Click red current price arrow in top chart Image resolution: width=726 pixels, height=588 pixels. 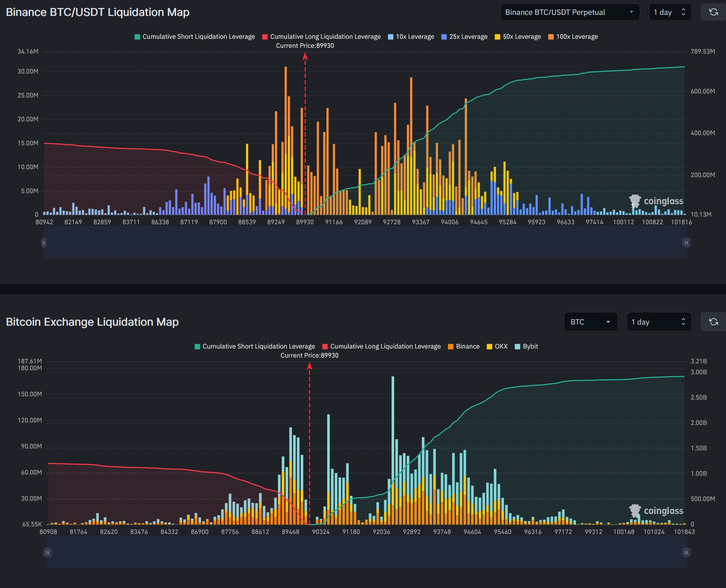305,57
